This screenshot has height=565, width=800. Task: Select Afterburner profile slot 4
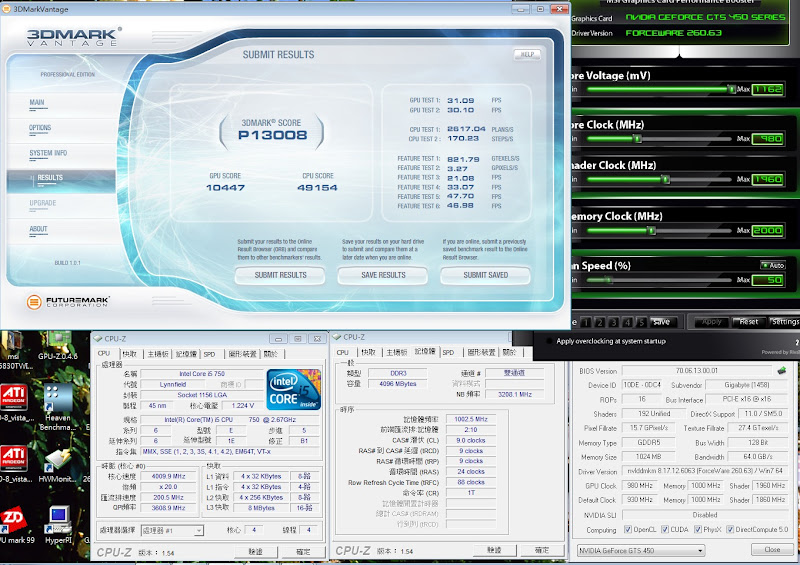628,322
